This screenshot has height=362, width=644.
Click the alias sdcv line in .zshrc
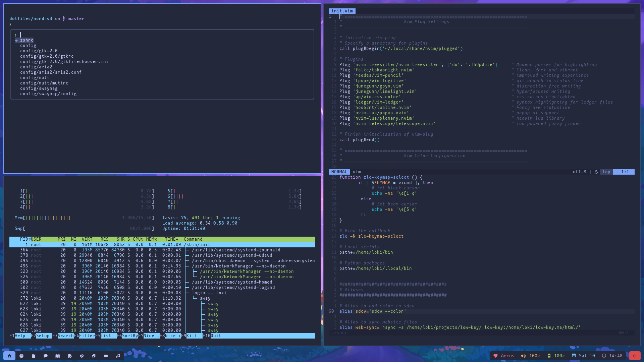[x=373, y=311]
